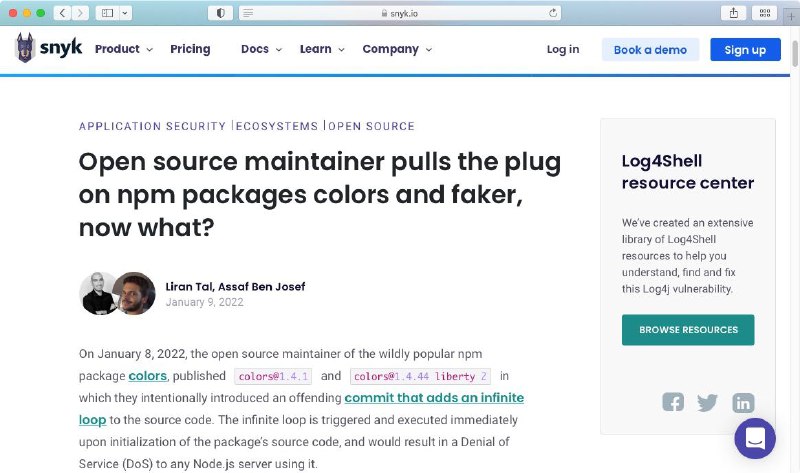Screen dimensions: 800x473
Task: Open the colors package link
Action: tap(147, 376)
